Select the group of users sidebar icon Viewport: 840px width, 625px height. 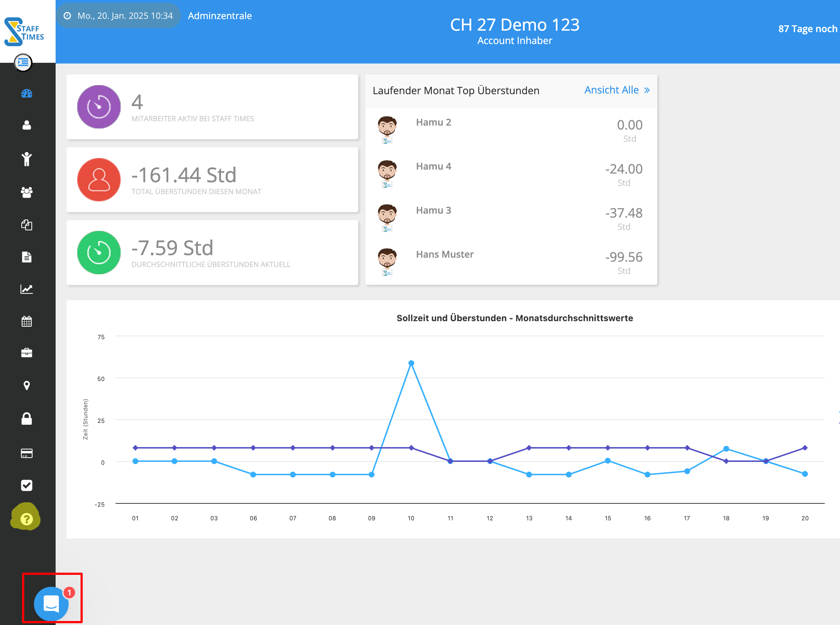click(x=26, y=192)
